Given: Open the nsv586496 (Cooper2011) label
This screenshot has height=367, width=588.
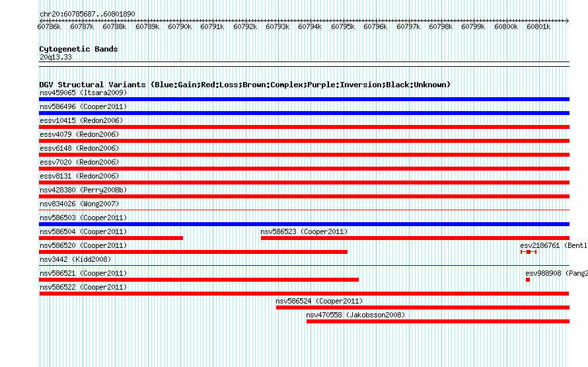Looking at the screenshot, I should pyautogui.click(x=83, y=106).
